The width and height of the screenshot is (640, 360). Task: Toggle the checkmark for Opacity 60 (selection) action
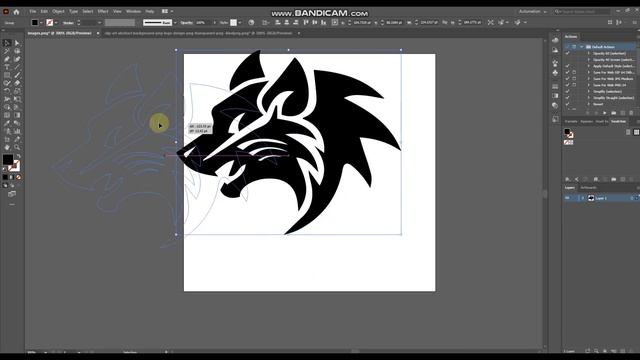(567, 53)
